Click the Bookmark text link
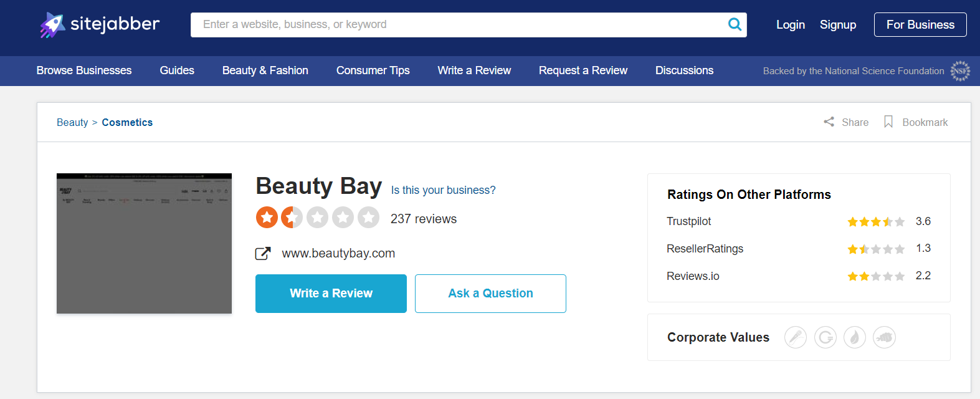Screen dimensions: 980x399 coord(925,122)
